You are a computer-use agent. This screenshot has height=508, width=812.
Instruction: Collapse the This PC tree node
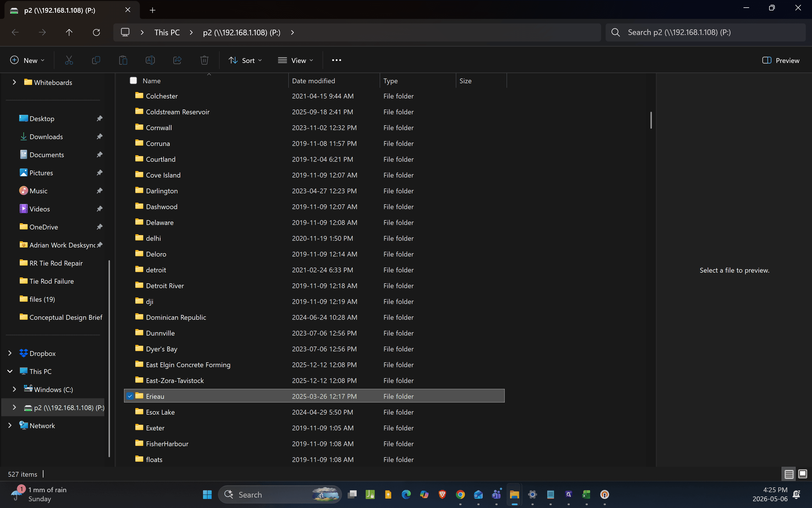coord(10,372)
